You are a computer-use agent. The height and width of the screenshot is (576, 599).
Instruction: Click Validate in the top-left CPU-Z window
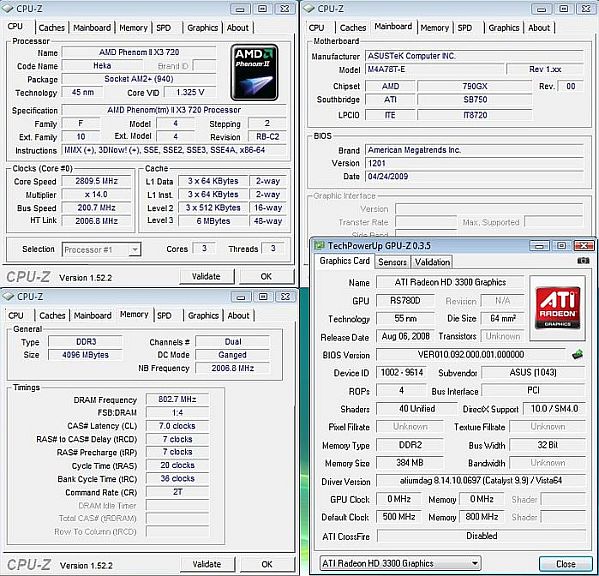(x=206, y=276)
